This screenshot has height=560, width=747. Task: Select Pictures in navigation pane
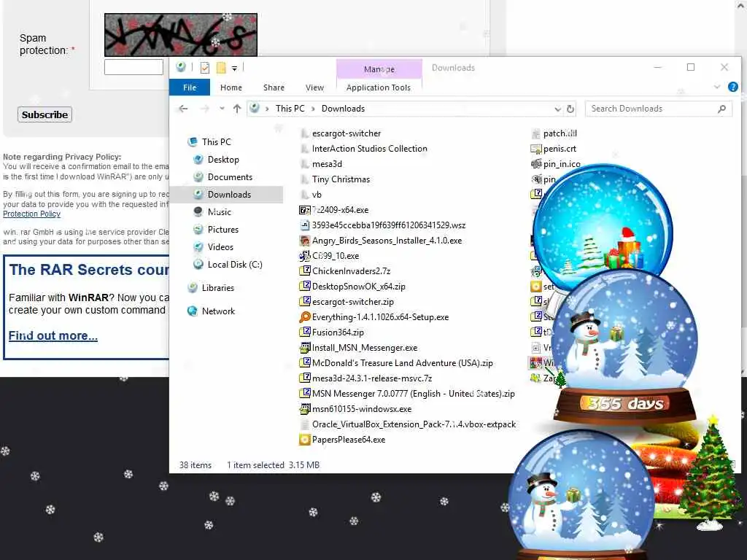[x=223, y=230]
